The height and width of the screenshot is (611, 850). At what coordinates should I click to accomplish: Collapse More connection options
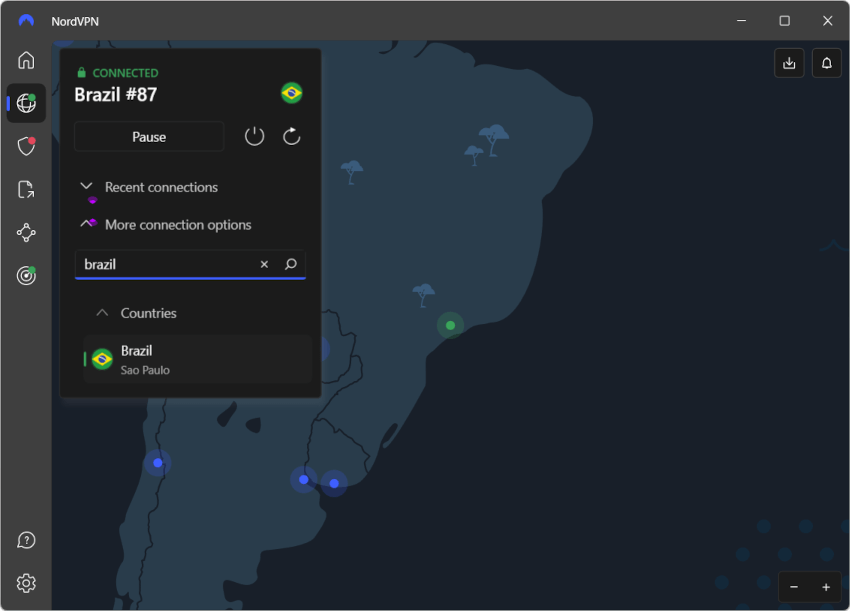166,224
